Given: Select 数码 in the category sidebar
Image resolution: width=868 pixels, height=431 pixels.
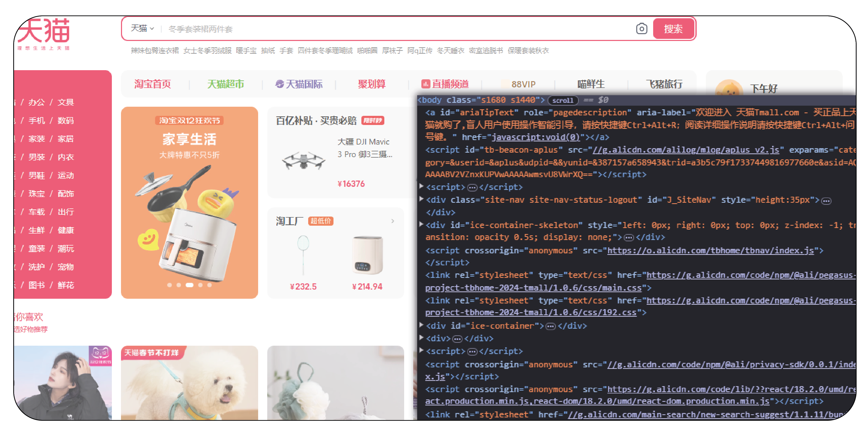Looking at the screenshot, I should [x=66, y=120].
